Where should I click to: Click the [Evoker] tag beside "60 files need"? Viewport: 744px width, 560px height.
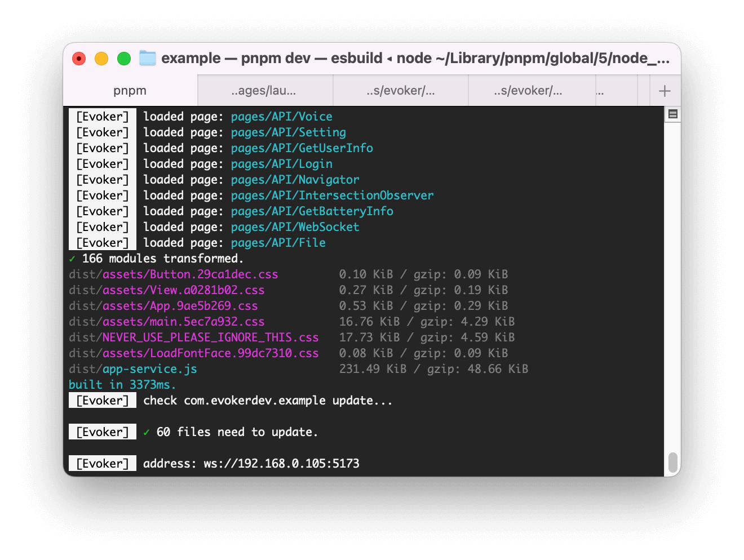(x=103, y=432)
